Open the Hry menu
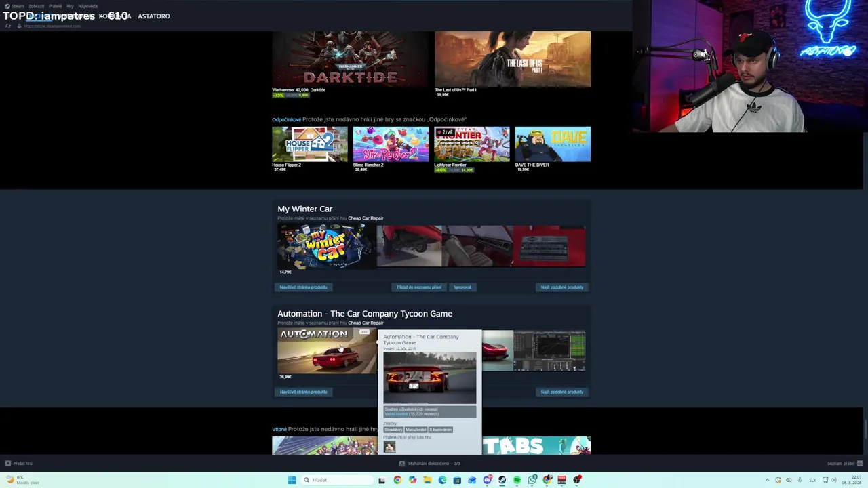Image resolution: width=868 pixels, height=488 pixels. [x=70, y=6]
